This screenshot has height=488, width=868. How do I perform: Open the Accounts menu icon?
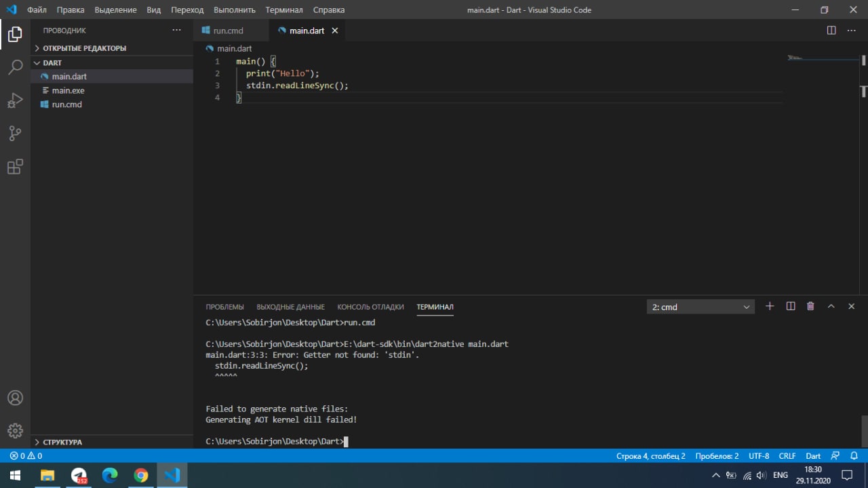click(x=15, y=398)
